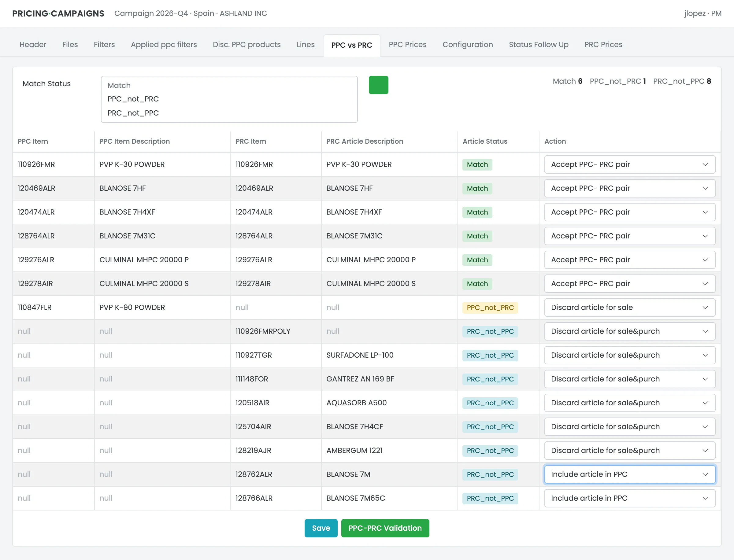Open Action dropdown for PVP K-90 POWDER row

coord(630,308)
